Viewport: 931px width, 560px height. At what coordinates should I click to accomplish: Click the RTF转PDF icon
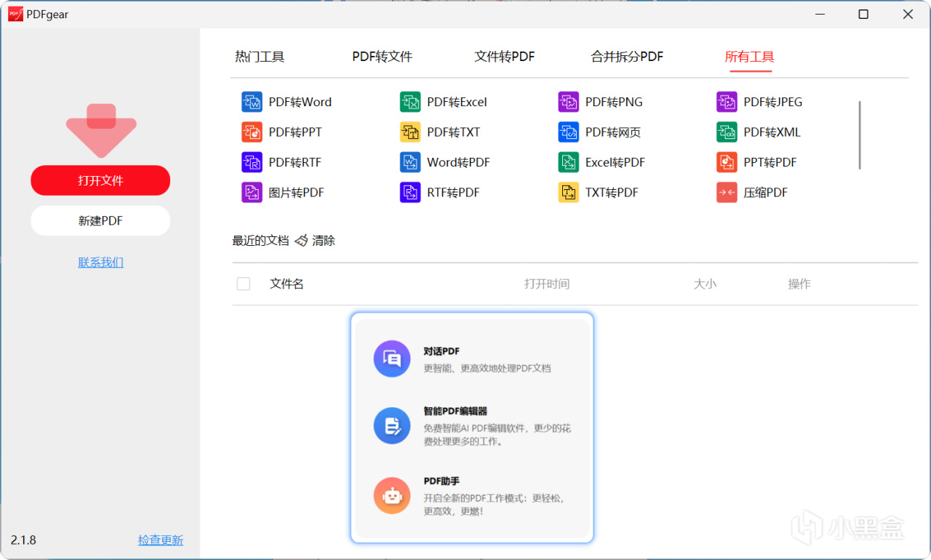[x=410, y=192]
